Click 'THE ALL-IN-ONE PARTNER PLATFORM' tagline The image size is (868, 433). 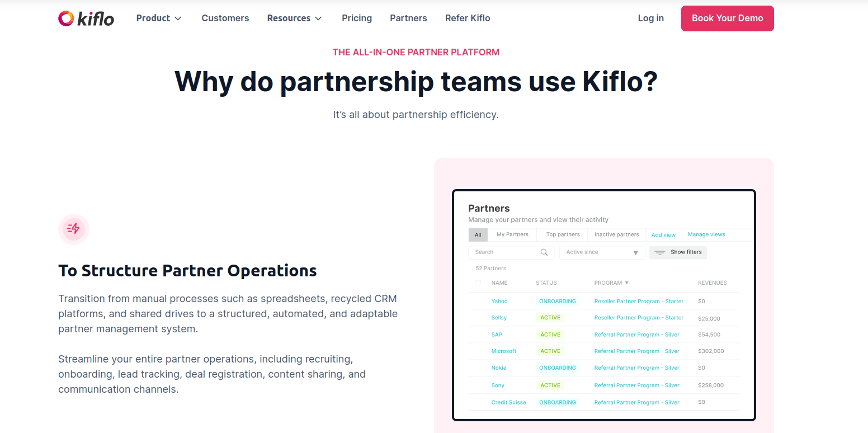(416, 52)
